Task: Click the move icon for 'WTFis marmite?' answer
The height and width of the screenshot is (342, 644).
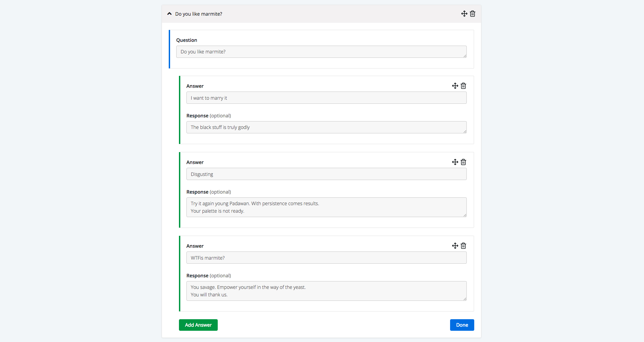Action: click(x=455, y=246)
